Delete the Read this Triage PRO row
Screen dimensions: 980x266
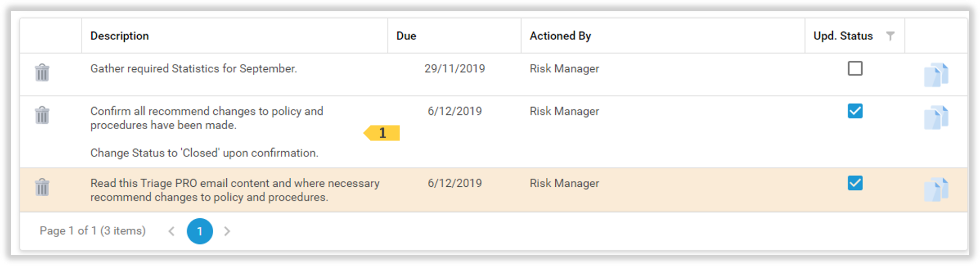pyautogui.click(x=42, y=187)
